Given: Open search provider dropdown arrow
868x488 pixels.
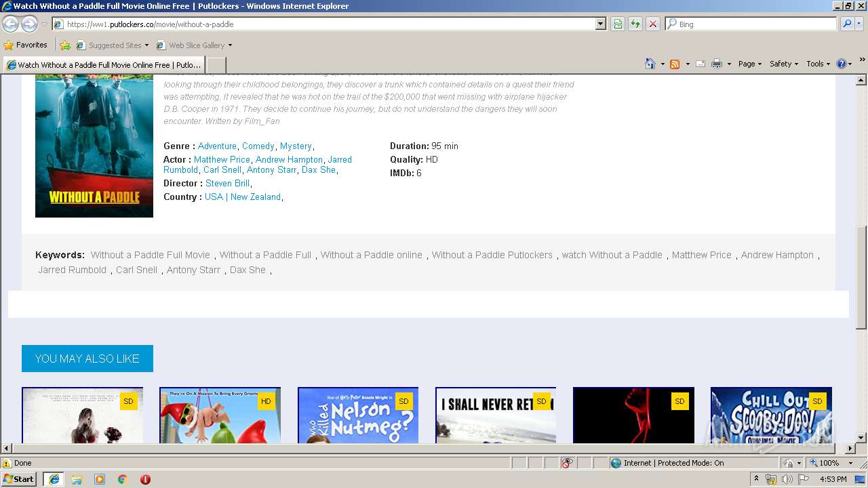Looking at the screenshot, I should (x=860, y=24).
